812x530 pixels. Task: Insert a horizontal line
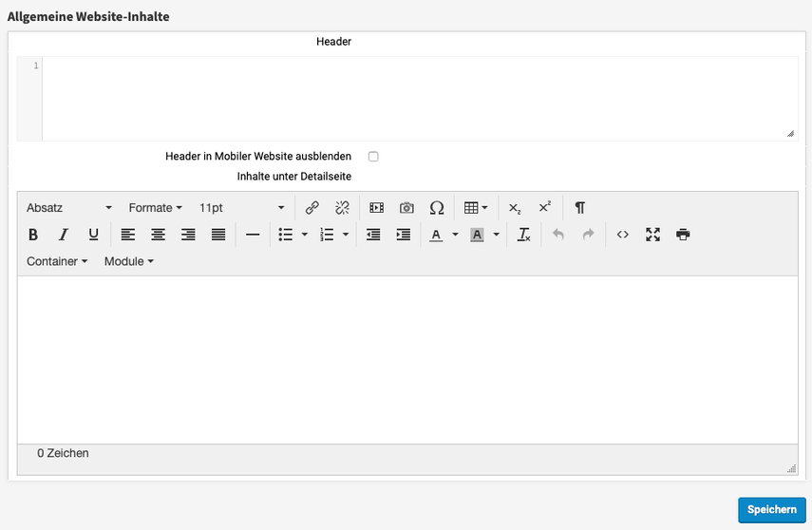253,235
